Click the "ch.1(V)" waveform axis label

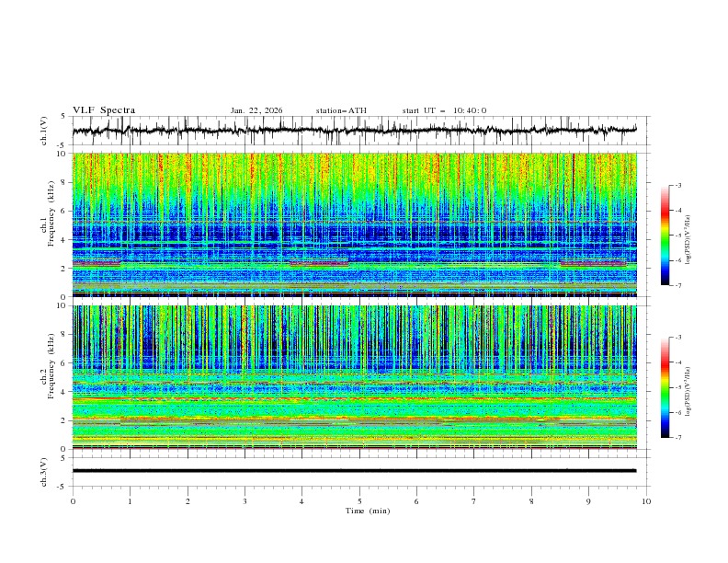click(x=44, y=131)
